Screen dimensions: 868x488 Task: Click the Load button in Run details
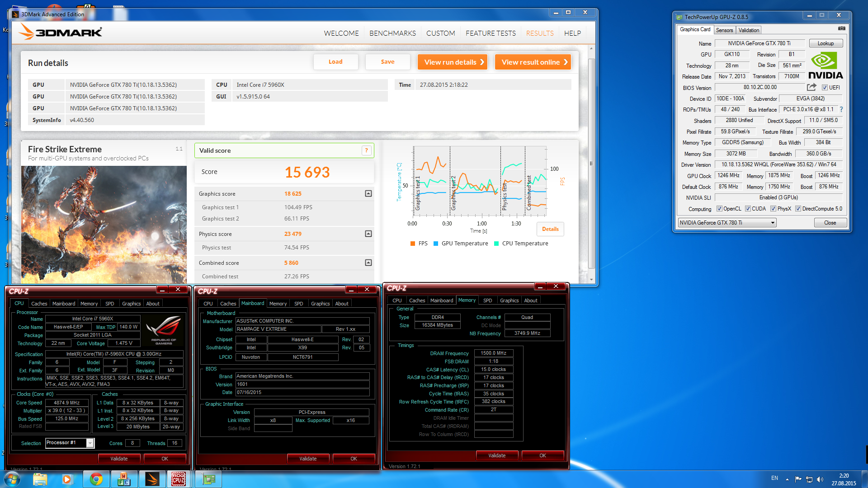[x=335, y=62]
